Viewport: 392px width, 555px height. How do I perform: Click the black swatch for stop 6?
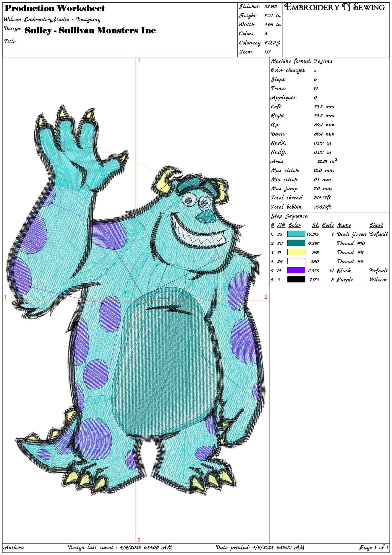(x=296, y=279)
